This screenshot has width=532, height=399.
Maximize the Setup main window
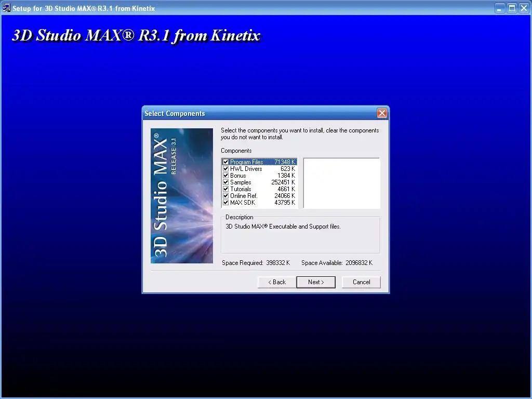click(x=512, y=8)
